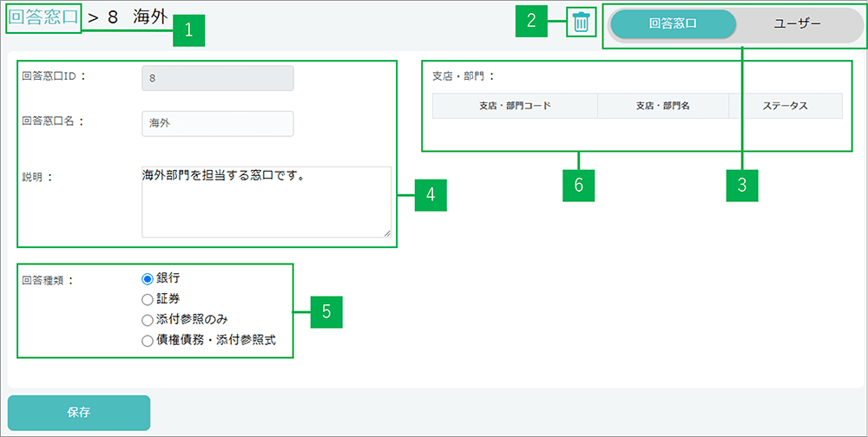
Task: Click the trash can delete icon
Action: point(581,23)
